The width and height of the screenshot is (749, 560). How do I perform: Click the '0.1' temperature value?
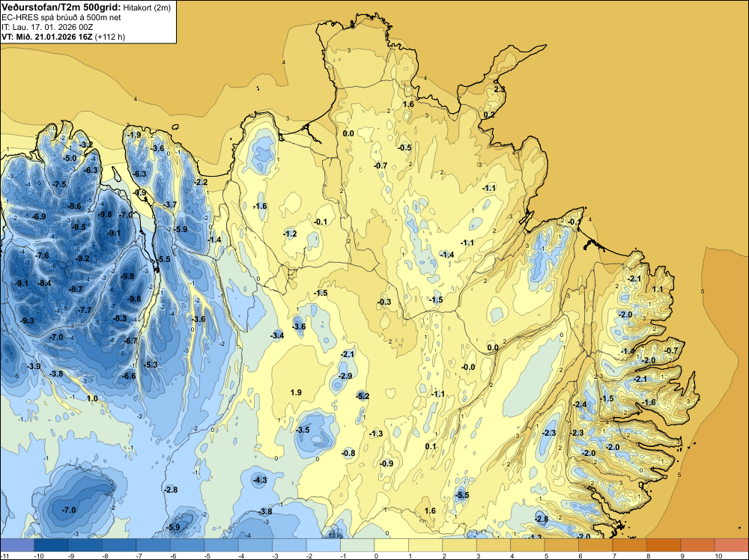[x=431, y=446]
